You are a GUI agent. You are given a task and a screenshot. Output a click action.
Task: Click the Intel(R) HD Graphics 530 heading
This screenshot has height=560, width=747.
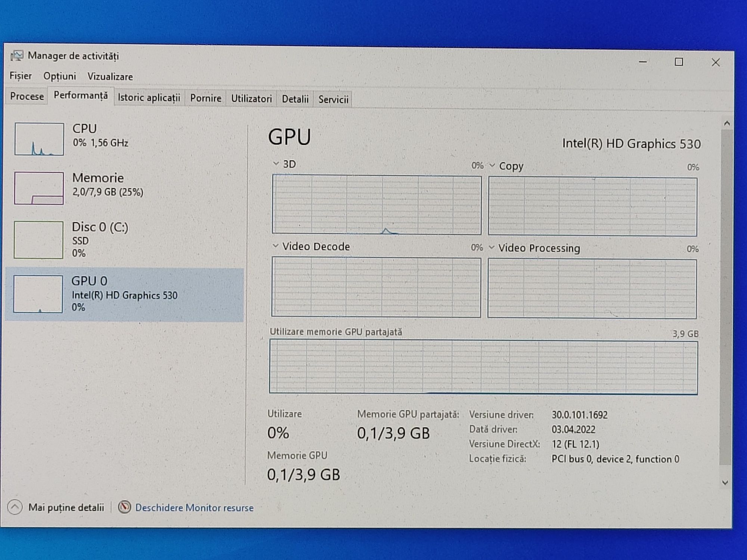tap(631, 144)
